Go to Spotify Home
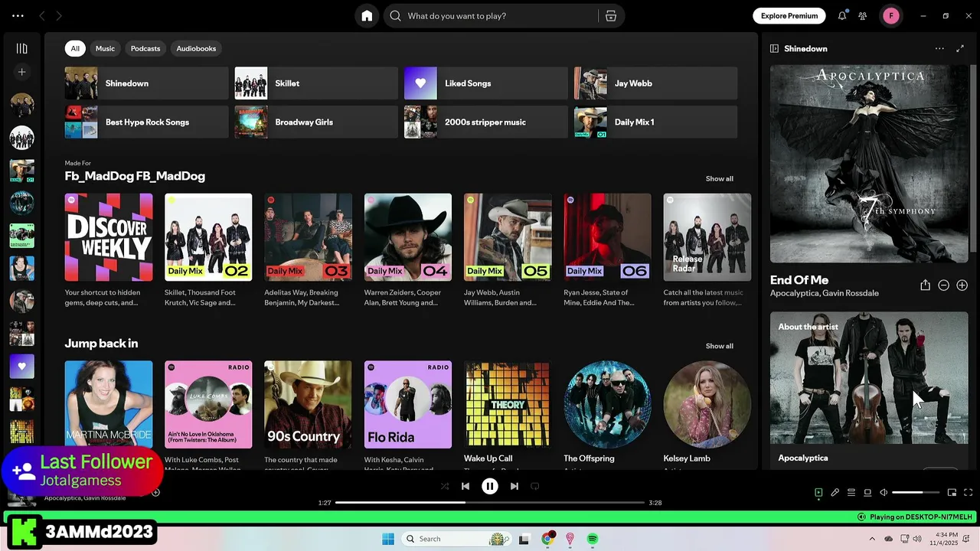This screenshot has width=980, height=551. (367, 16)
